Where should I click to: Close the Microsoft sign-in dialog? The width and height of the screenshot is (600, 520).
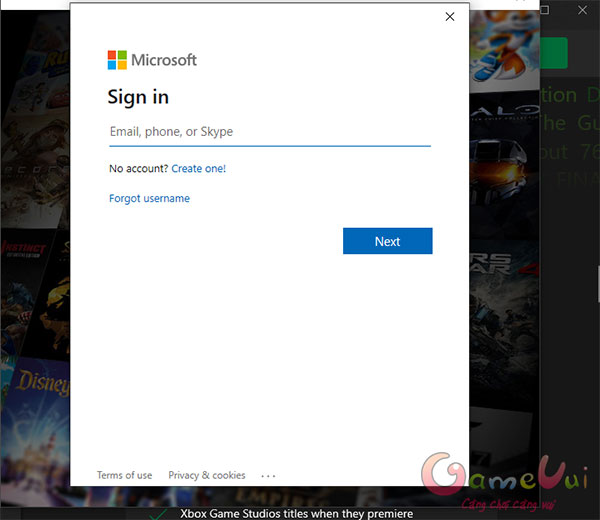click(450, 16)
